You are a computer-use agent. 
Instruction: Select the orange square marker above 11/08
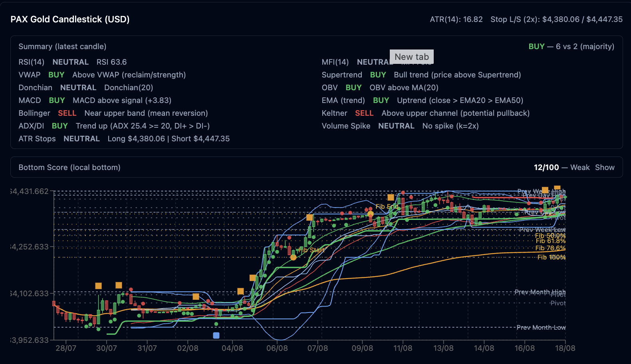coord(391,197)
